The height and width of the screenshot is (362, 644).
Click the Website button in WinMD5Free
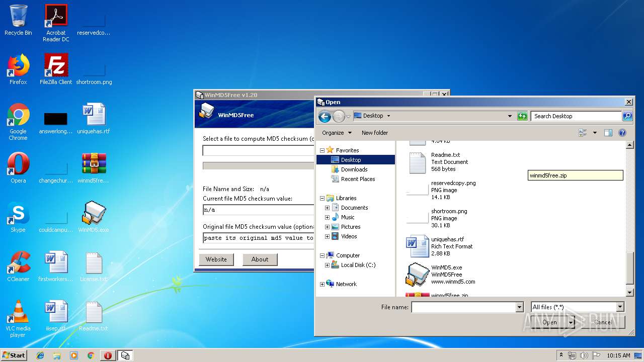pyautogui.click(x=216, y=259)
